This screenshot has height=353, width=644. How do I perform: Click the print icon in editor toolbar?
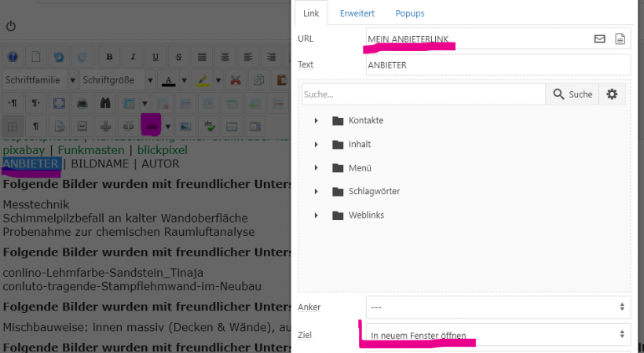(x=81, y=103)
